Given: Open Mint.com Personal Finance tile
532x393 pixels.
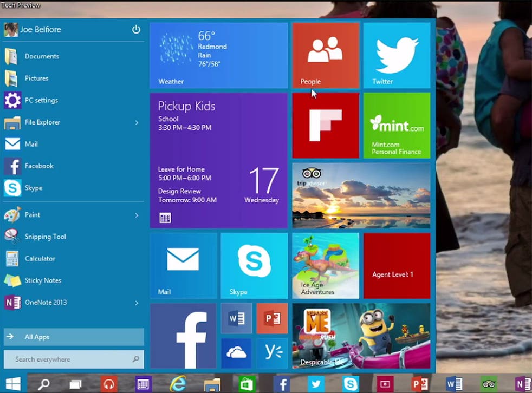Looking at the screenshot, I should pos(397,126).
